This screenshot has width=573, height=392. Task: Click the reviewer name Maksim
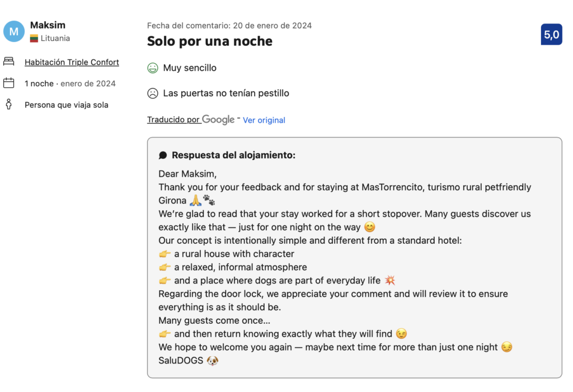(48, 25)
